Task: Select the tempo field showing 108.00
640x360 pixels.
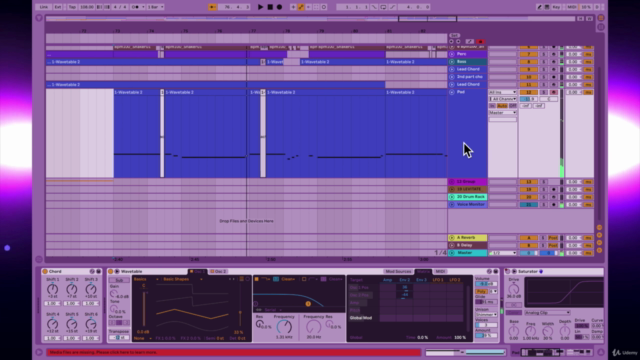Action: (x=87, y=7)
